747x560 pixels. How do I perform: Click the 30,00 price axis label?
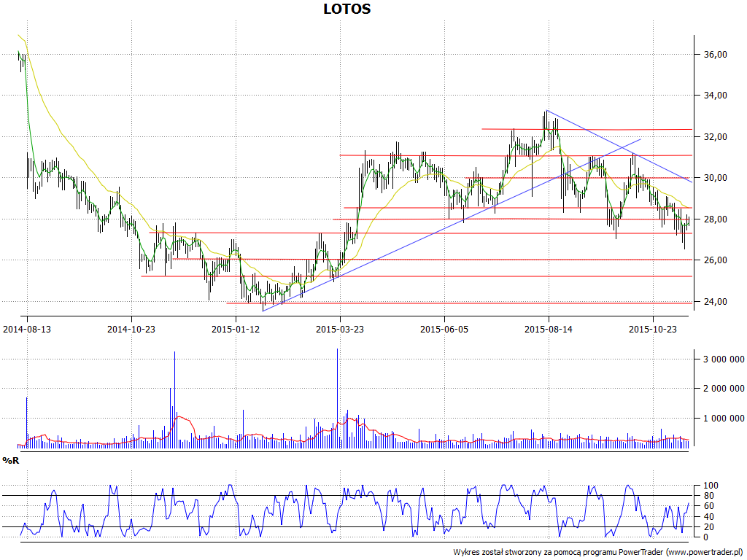pos(716,178)
